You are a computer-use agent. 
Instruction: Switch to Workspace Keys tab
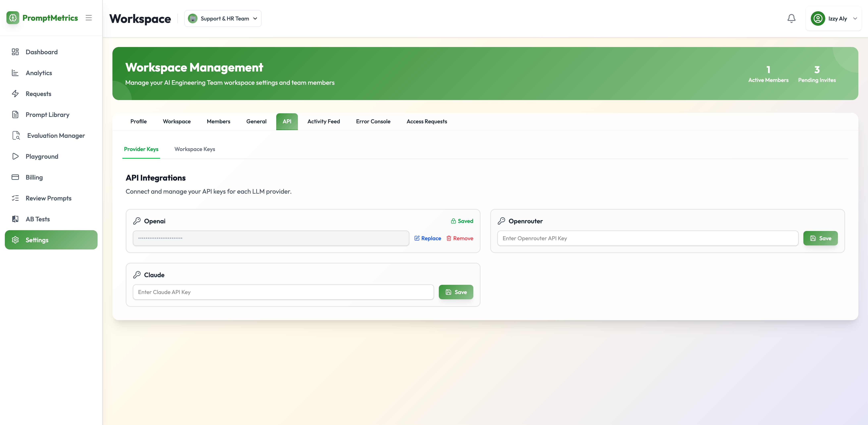195,149
